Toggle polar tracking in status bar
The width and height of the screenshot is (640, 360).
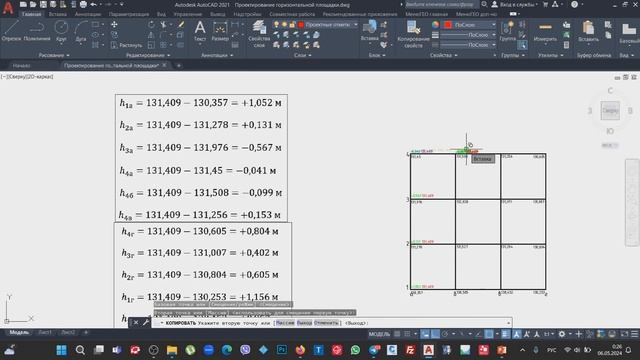pos(445,334)
